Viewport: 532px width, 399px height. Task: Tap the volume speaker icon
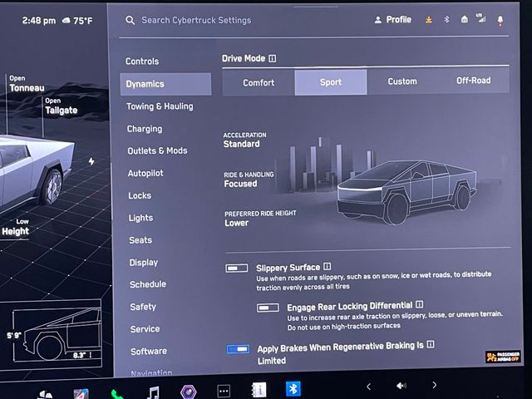[401, 386]
